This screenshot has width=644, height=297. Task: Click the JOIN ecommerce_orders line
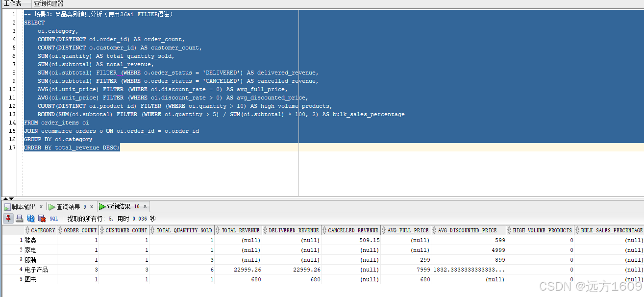111,131
